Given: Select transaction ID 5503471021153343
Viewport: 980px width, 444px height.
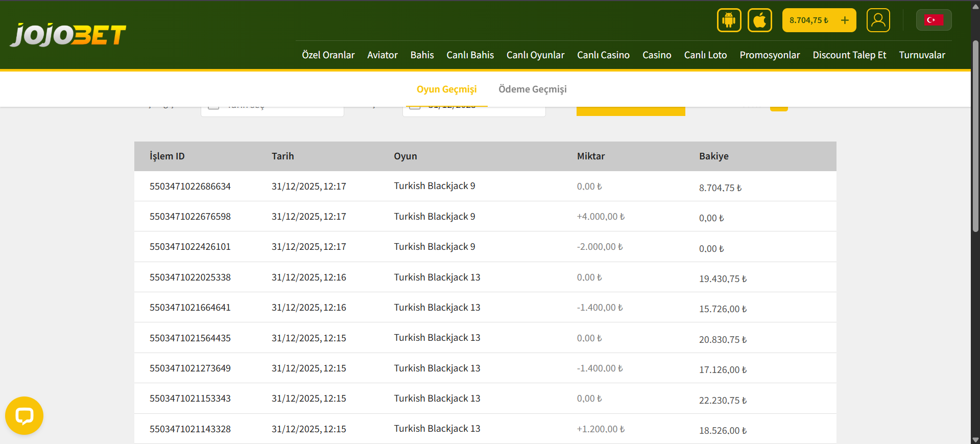Looking at the screenshot, I should point(190,399).
